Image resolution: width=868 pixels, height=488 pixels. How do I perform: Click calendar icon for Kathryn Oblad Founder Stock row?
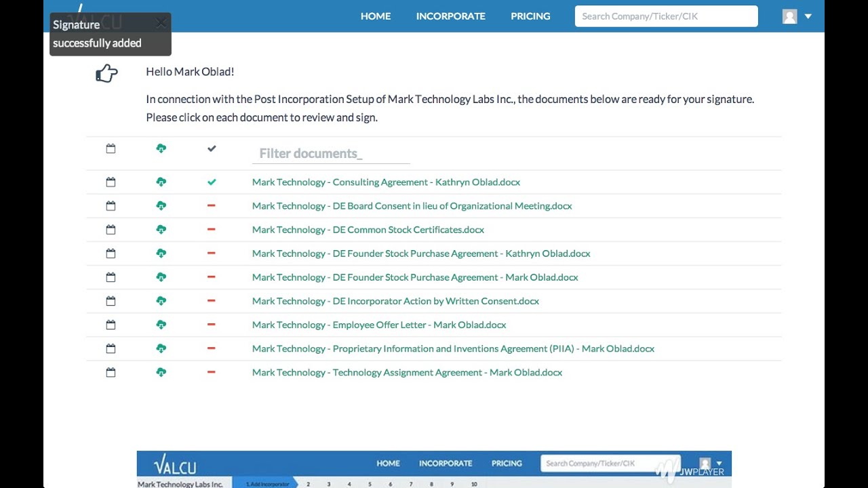point(111,253)
